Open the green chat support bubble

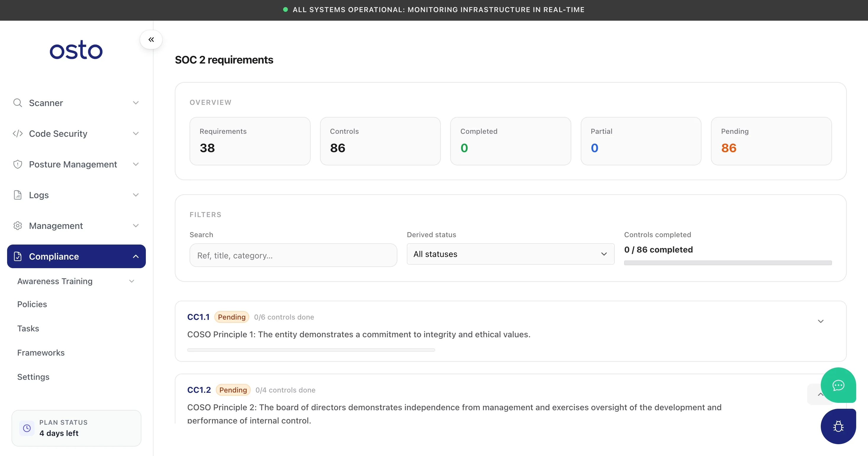click(x=838, y=385)
